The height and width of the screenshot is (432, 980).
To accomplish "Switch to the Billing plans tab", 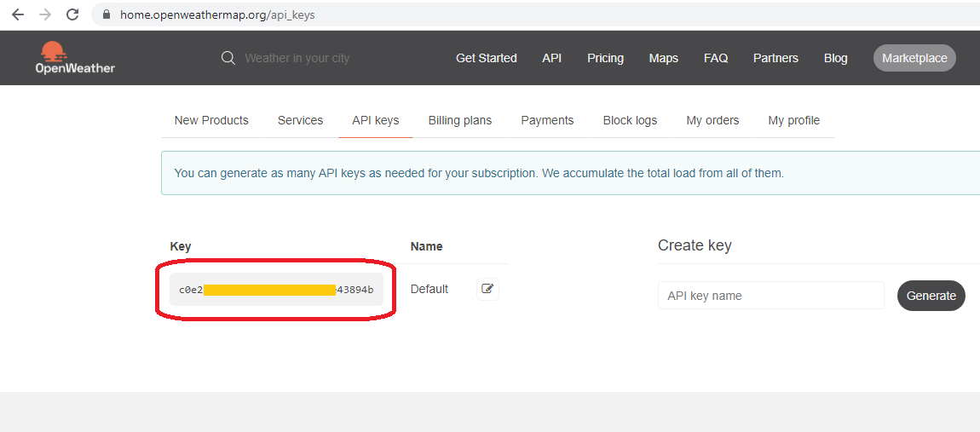I will pyautogui.click(x=460, y=120).
